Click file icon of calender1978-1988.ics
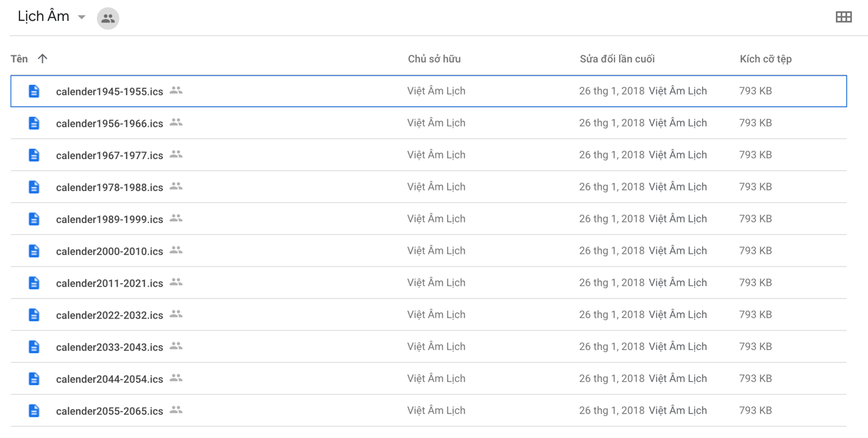868x438 pixels. click(x=34, y=187)
